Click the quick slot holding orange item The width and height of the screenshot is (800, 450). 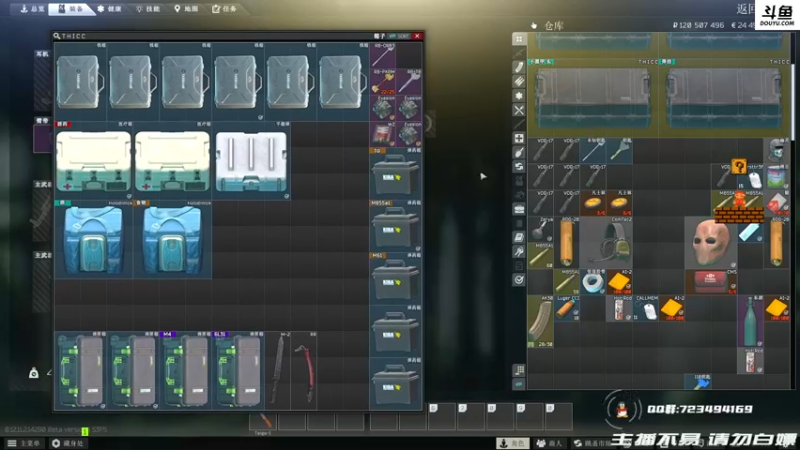point(263,421)
